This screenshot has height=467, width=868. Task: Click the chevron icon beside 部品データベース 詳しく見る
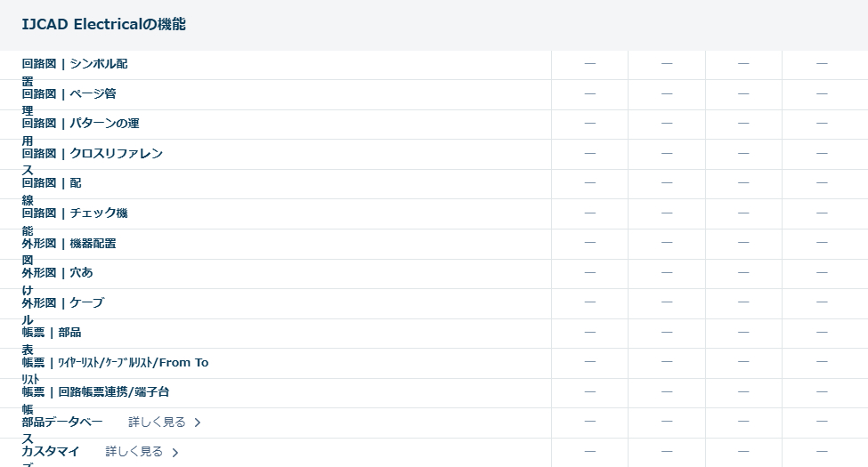tap(198, 423)
